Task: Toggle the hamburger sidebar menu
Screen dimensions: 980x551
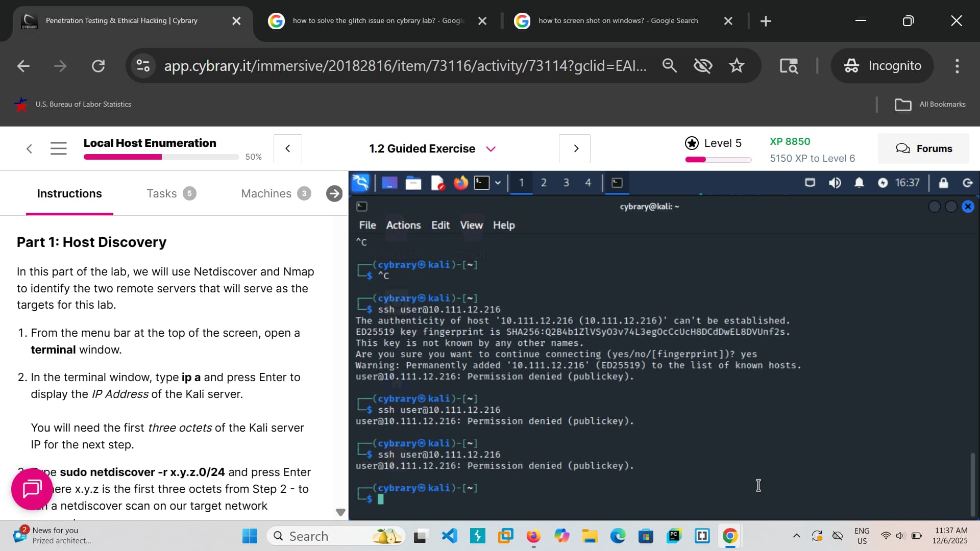Action: [x=59, y=148]
